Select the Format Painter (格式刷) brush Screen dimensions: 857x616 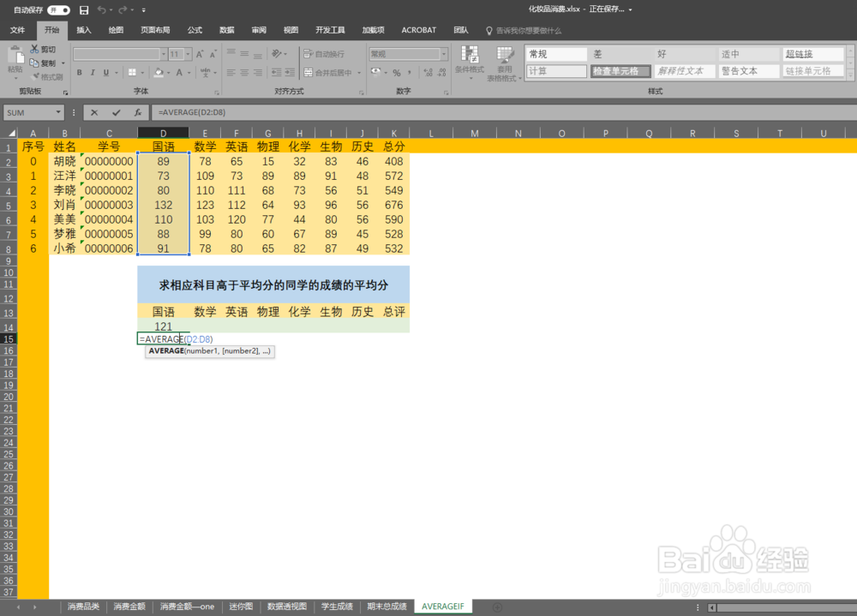tap(36, 76)
